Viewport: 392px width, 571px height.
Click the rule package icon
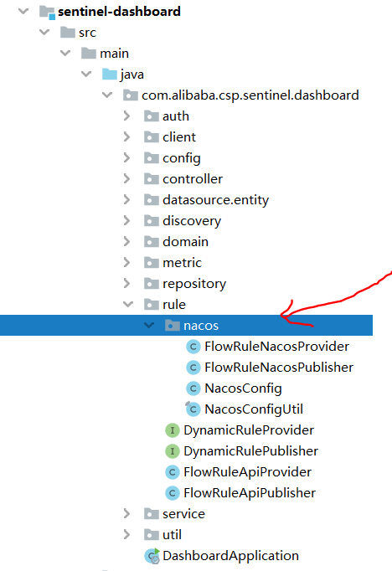[152, 305]
